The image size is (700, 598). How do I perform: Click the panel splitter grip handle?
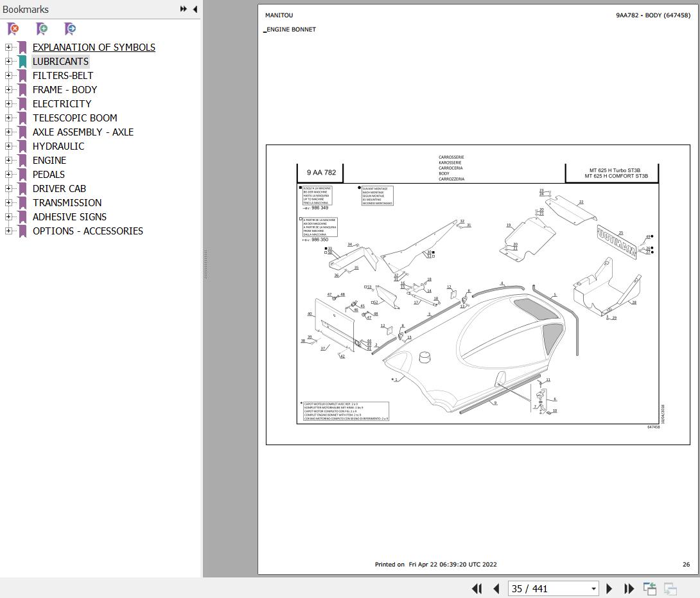click(x=206, y=265)
